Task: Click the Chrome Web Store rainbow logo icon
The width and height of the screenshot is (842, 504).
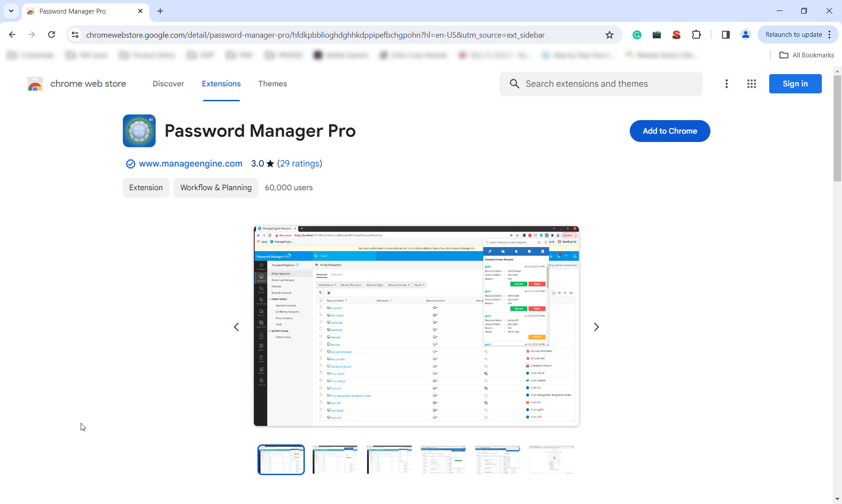Action: 34,84
